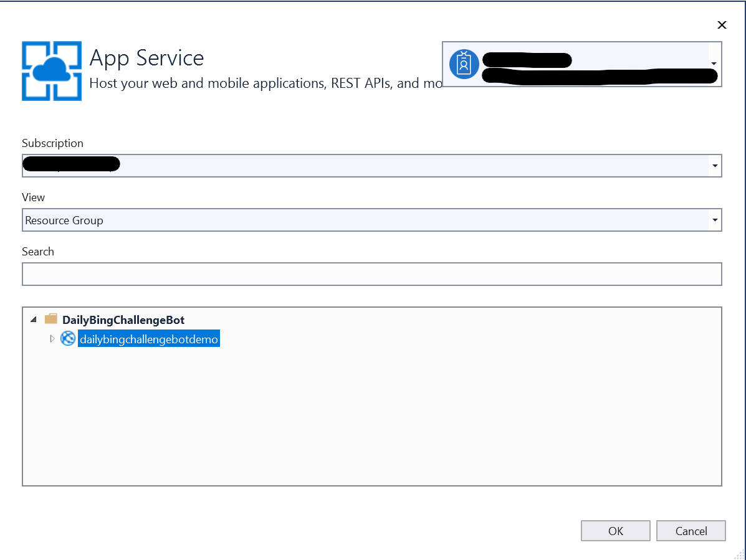Click the account badge icon
Screen dimensions: 746x560
point(464,64)
